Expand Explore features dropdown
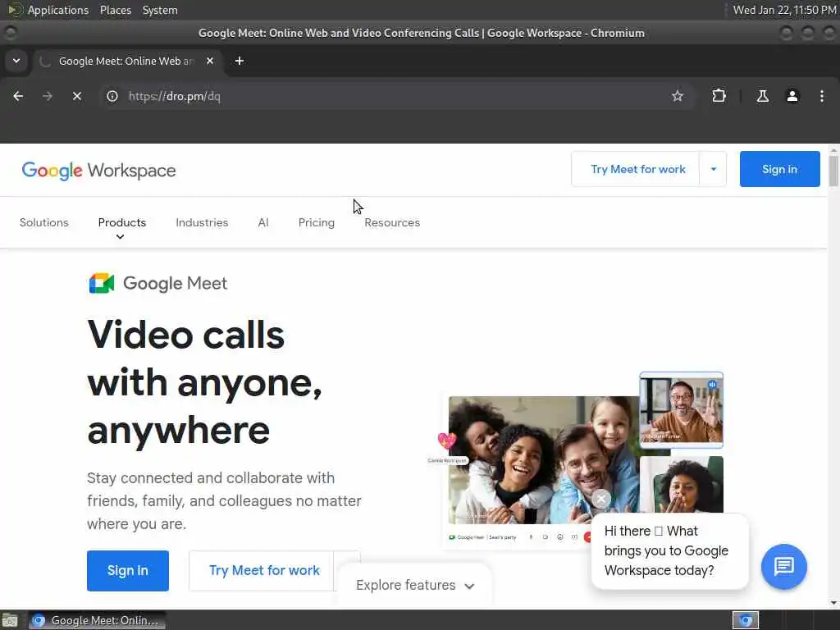This screenshot has height=630, width=840. pos(415,585)
